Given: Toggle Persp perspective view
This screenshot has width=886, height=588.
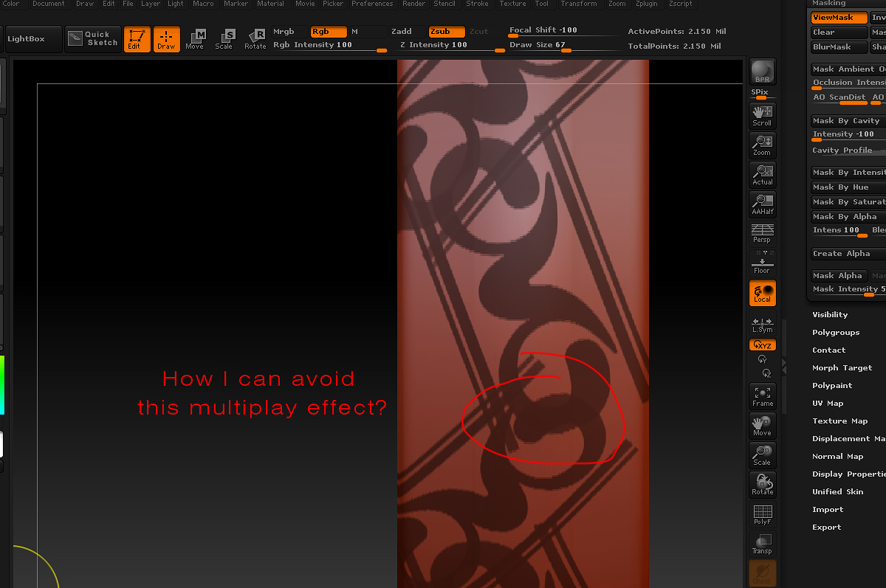Looking at the screenshot, I should (x=763, y=233).
